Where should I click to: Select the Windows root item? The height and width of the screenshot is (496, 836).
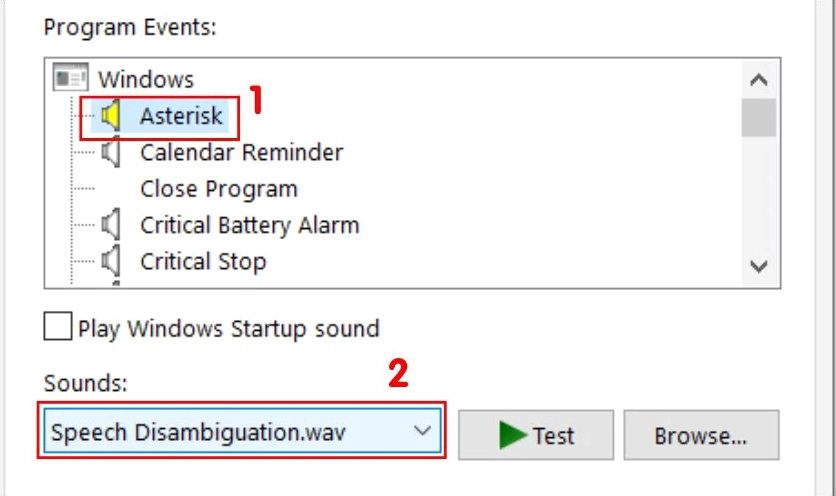click(x=146, y=79)
